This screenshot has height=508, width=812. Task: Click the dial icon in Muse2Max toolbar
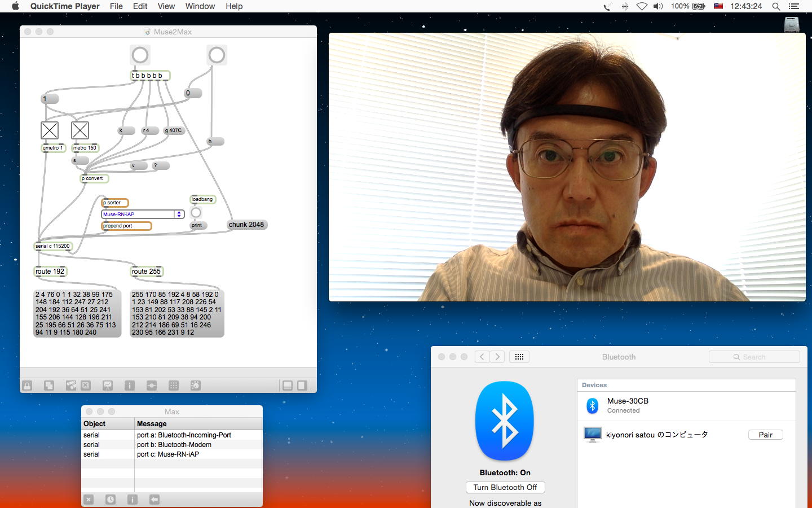pyautogui.click(x=195, y=386)
